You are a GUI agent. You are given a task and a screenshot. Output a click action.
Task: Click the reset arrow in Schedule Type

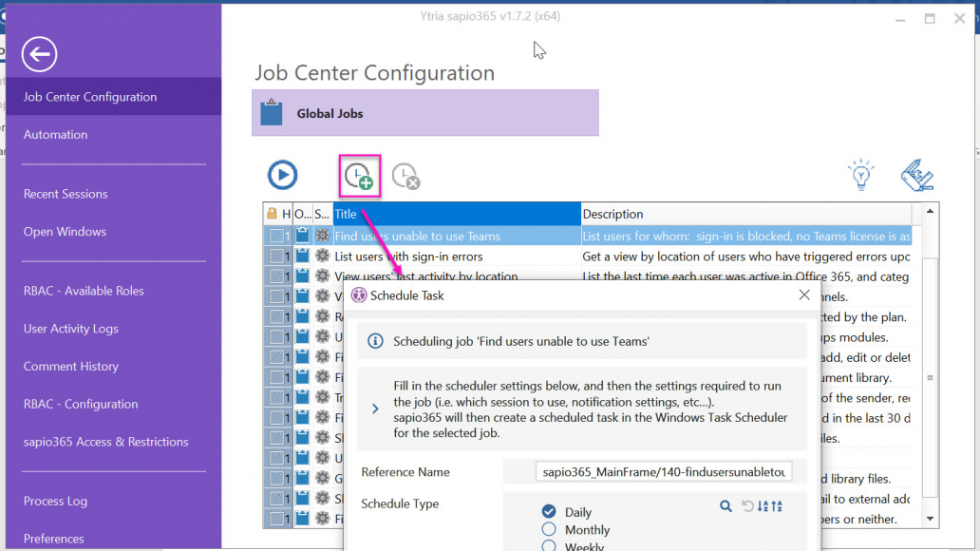tap(747, 506)
